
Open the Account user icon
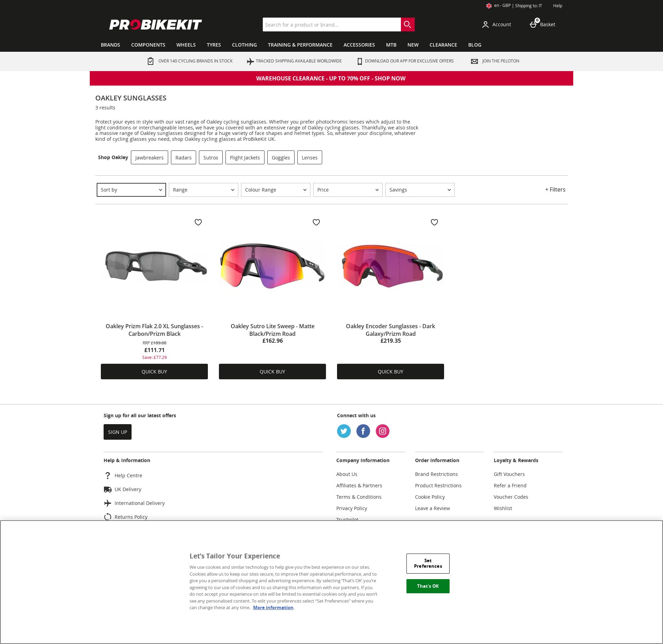486,25
